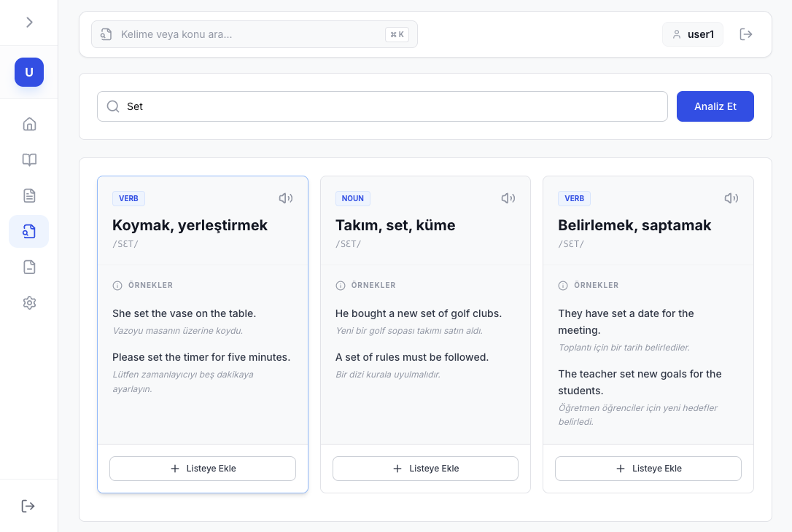This screenshot has height=532, width=792.
Task: Play pronunciation for "Belirlemek, saptamak"
Action: tap(731, 198)
